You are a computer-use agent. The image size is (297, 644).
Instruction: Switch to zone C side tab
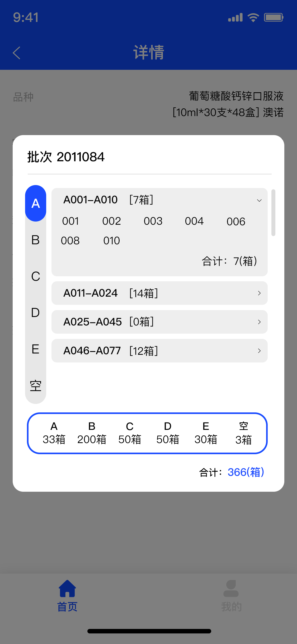coord(36,277)
